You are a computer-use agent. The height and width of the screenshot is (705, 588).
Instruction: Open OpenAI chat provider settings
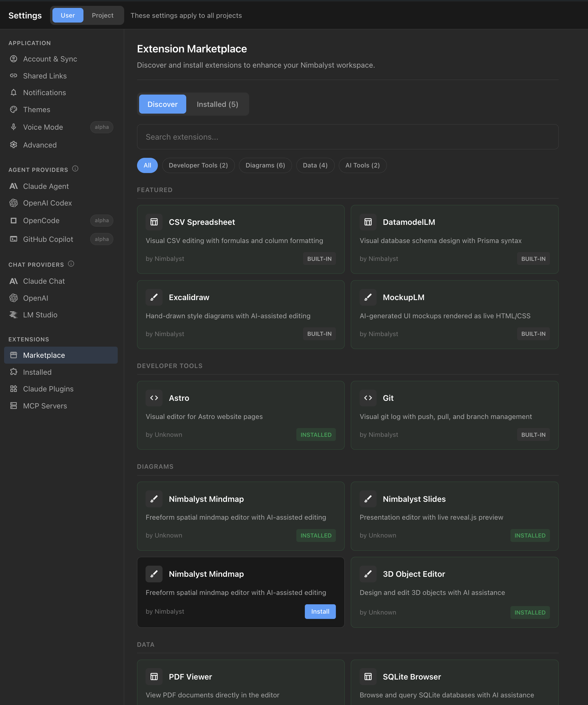(x=61, y=298)
